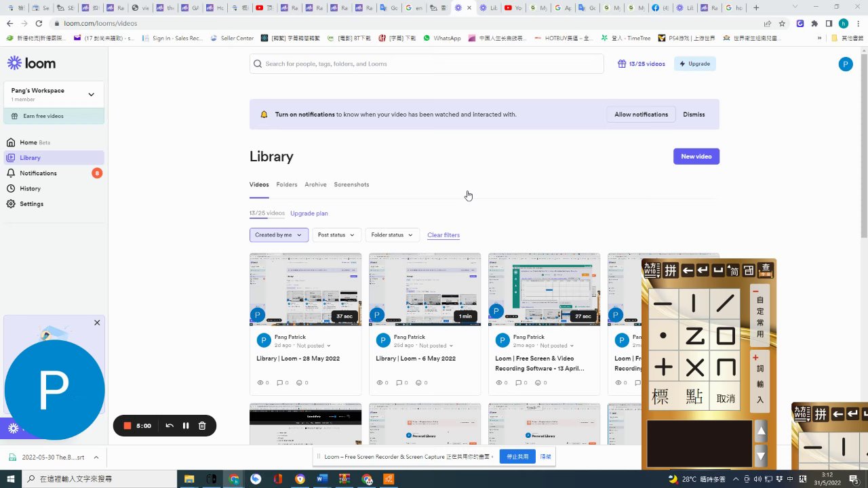
Task: Click Earn free videos
Action: click(x=54, y=116)
